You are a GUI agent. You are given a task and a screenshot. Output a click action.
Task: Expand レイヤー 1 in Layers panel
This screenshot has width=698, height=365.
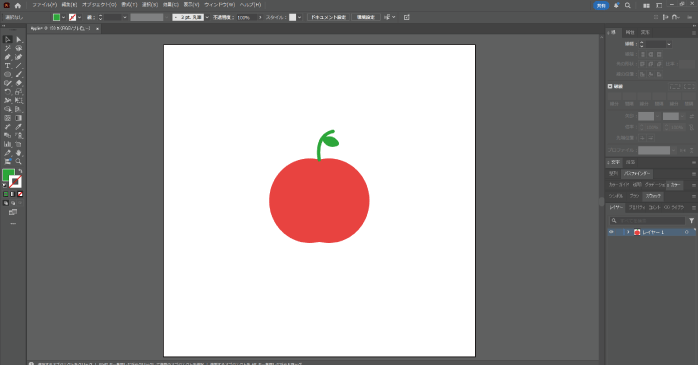click(x=629, y=232)
